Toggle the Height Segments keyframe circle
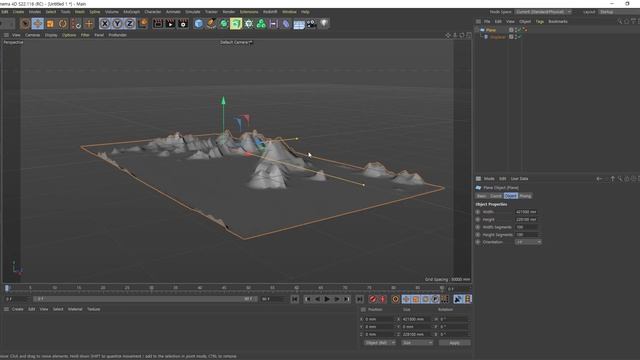The height and width of the screenshot is (360, 640). [478, 235]
